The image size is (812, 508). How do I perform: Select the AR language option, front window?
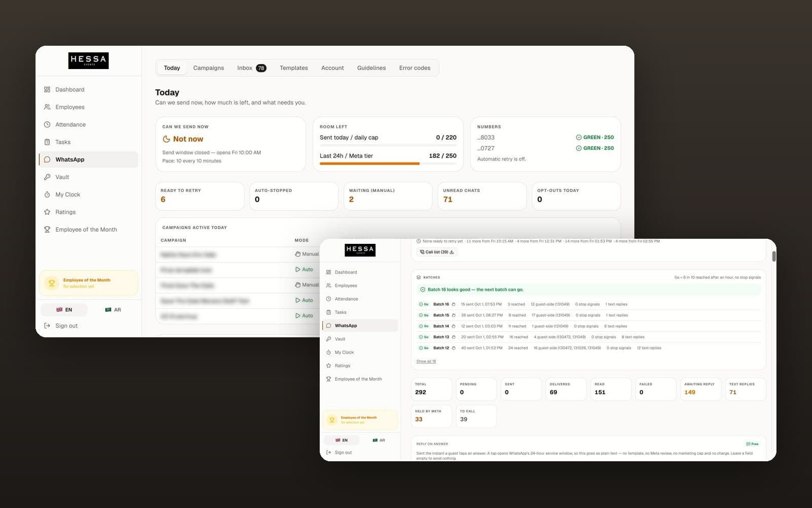click(x=379, y=440)
